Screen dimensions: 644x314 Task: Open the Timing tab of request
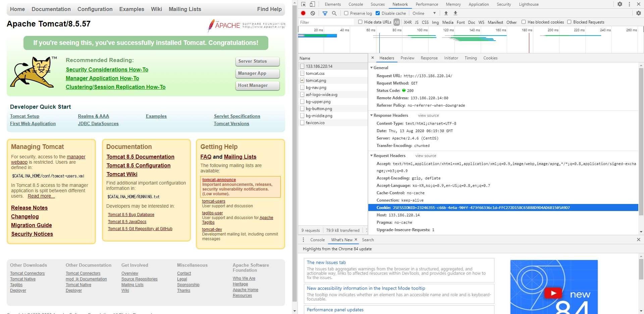471,58
